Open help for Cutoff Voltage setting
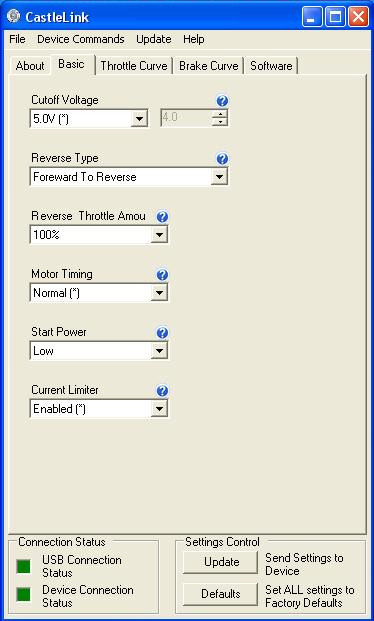 point(222,101)
